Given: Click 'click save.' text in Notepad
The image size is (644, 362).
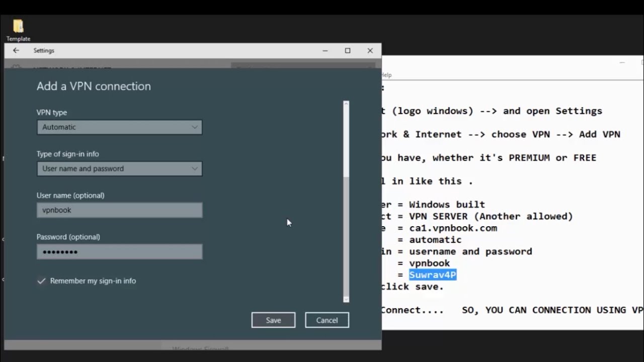Looking at the screenshot, I should pos(413,287).
